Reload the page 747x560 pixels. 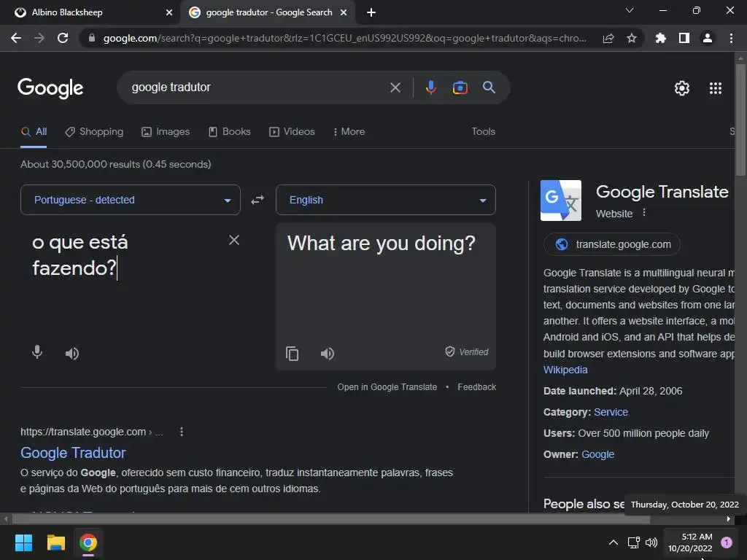[x=63, y=38]
